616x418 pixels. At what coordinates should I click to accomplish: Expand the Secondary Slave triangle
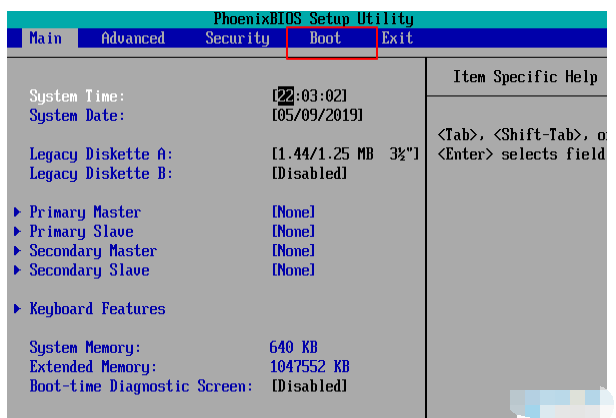click(19, 270)
